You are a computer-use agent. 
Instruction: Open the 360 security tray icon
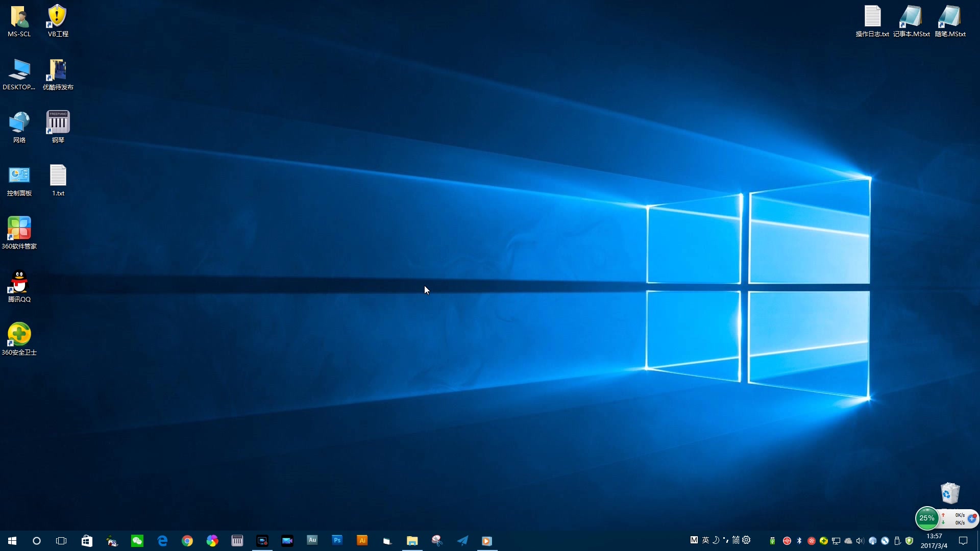824,541
